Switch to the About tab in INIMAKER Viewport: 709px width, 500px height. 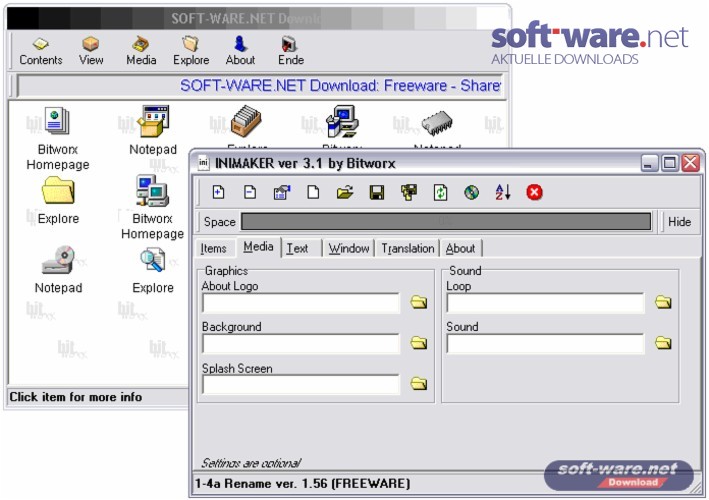[x=460, y=248]
